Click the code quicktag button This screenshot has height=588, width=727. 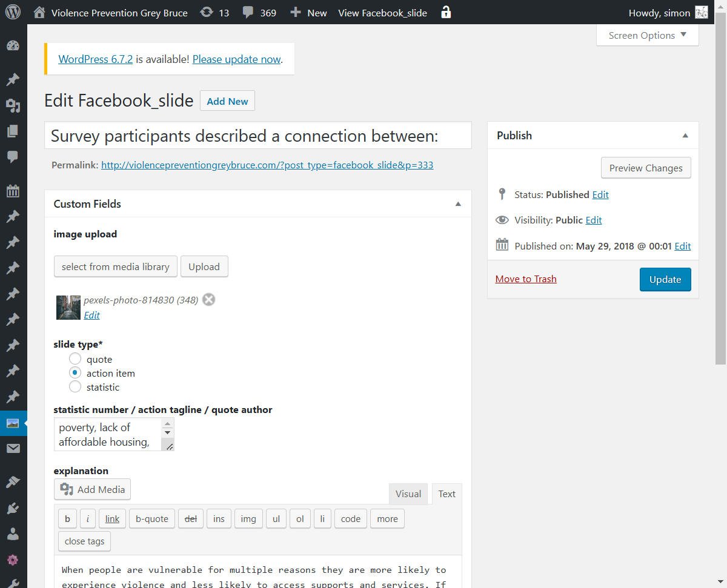(x=351, y=518)
